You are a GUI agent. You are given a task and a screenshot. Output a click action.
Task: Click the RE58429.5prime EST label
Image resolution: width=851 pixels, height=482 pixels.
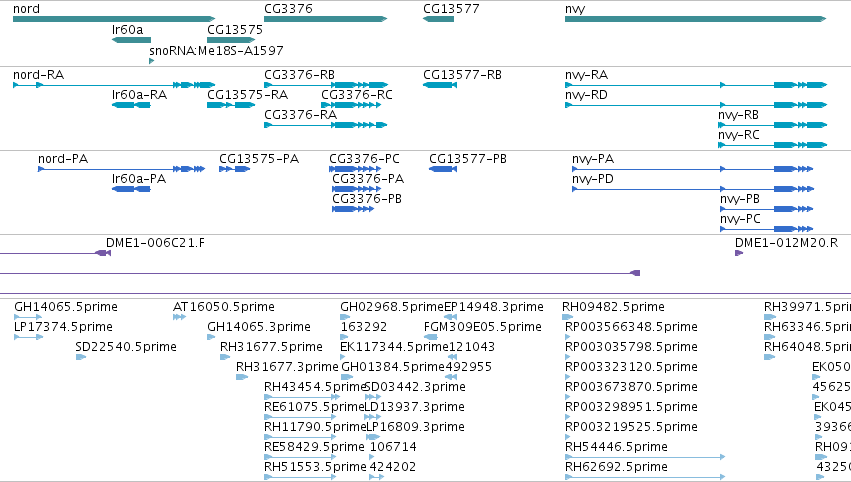[314, 447]
